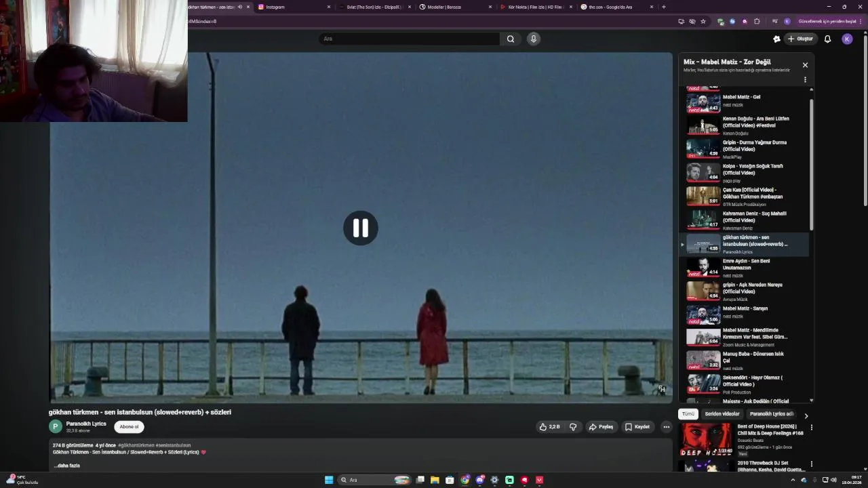Open the Paranoikh Lyrics channel link

pos(86,424)
